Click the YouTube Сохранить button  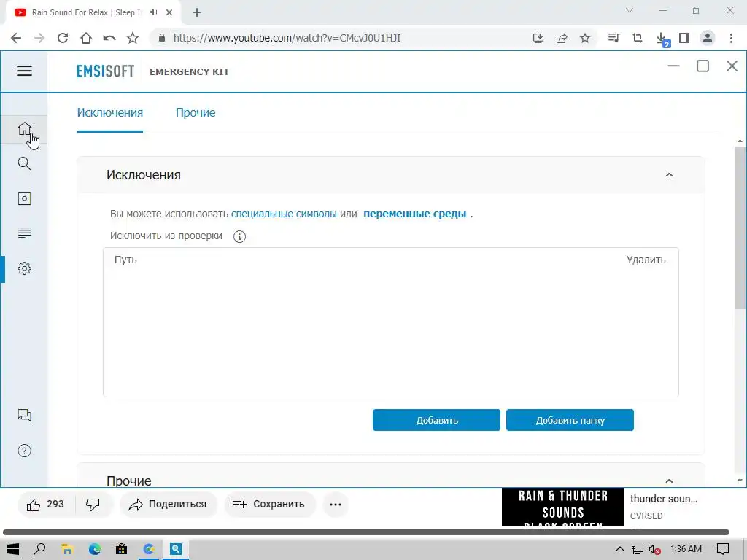coord(269,505)
